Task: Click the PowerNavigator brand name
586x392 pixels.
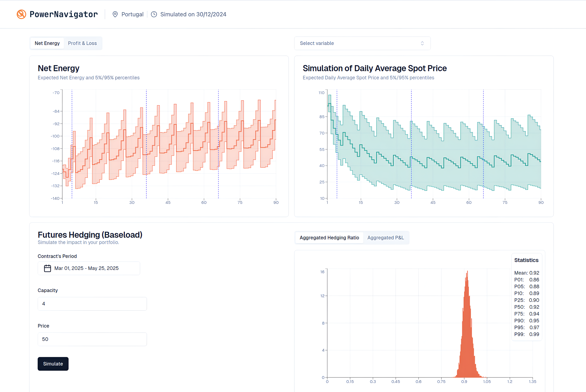Action: [x=64, y=14]
